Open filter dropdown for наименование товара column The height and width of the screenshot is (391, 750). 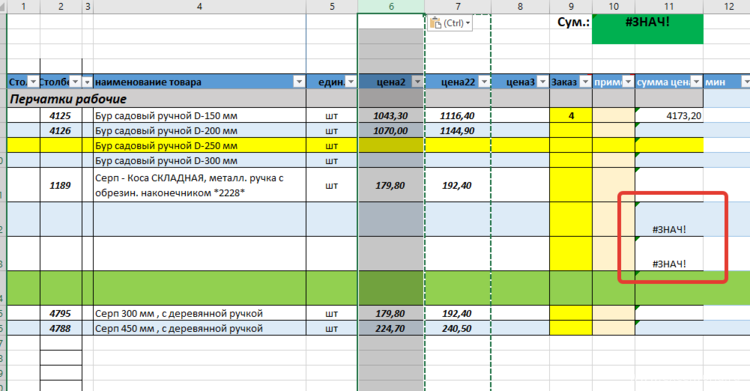(298, 82)
